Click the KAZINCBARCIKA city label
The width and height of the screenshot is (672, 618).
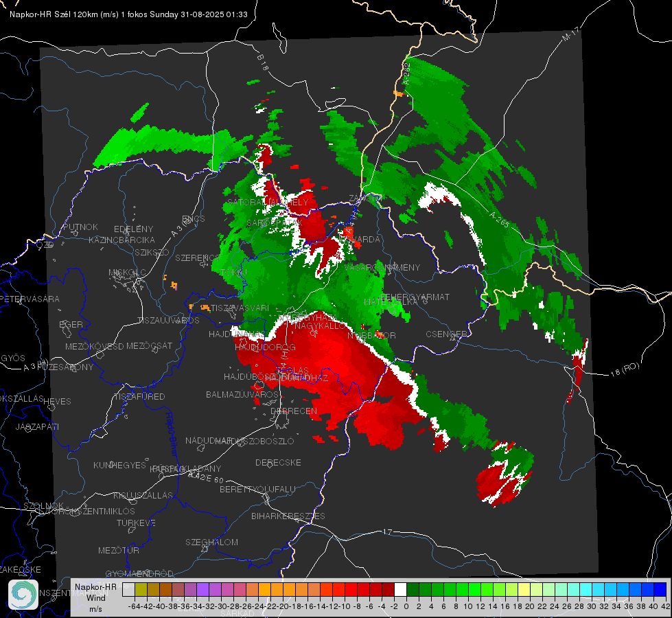coord(121,240)
